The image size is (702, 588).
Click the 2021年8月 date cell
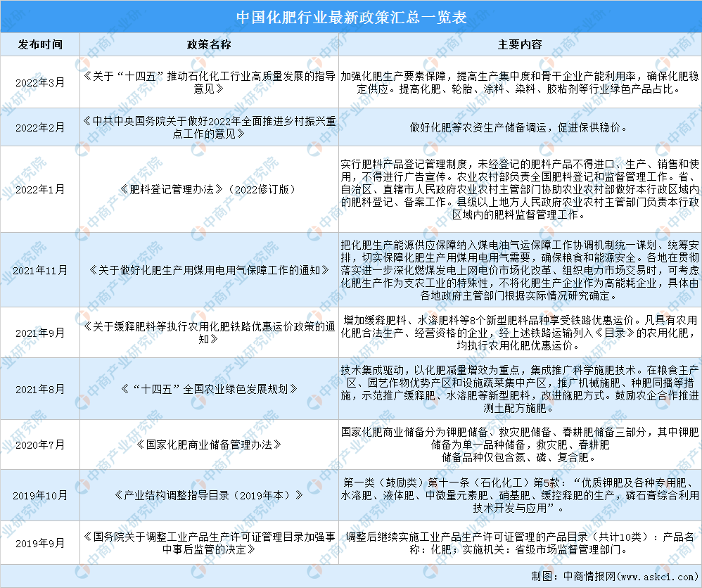40,388
